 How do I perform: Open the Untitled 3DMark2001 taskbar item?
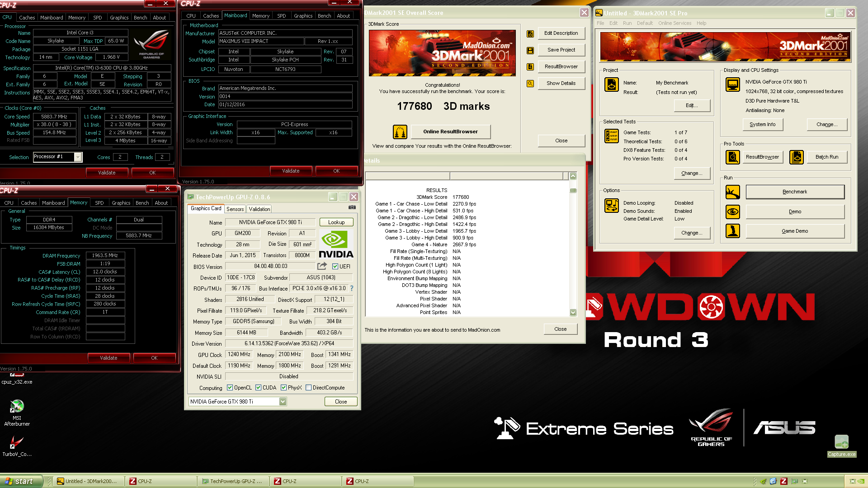pyautogui.click(x=88, y=481)
